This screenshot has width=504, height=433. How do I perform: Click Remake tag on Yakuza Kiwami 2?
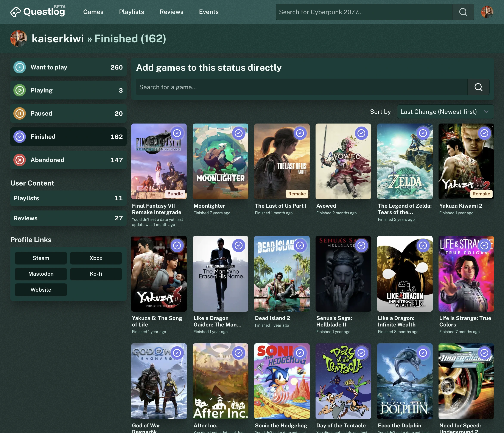pyautogui.click(x=481, y=194)
